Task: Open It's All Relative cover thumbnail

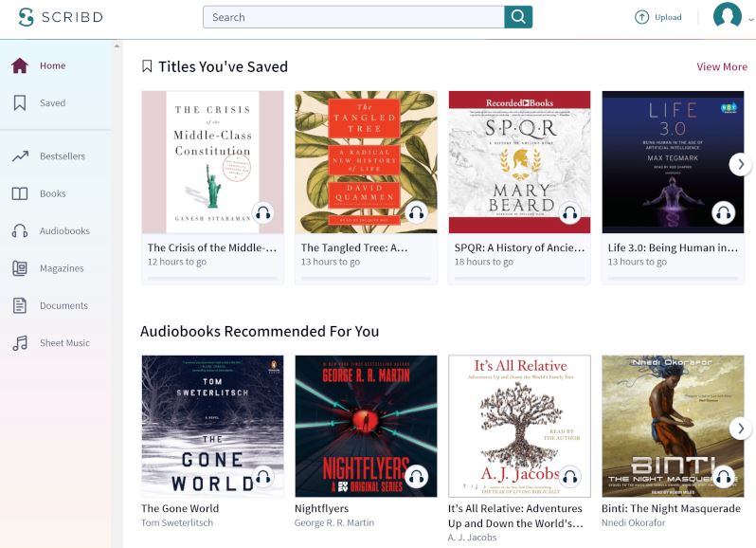Action: point(519,427)
